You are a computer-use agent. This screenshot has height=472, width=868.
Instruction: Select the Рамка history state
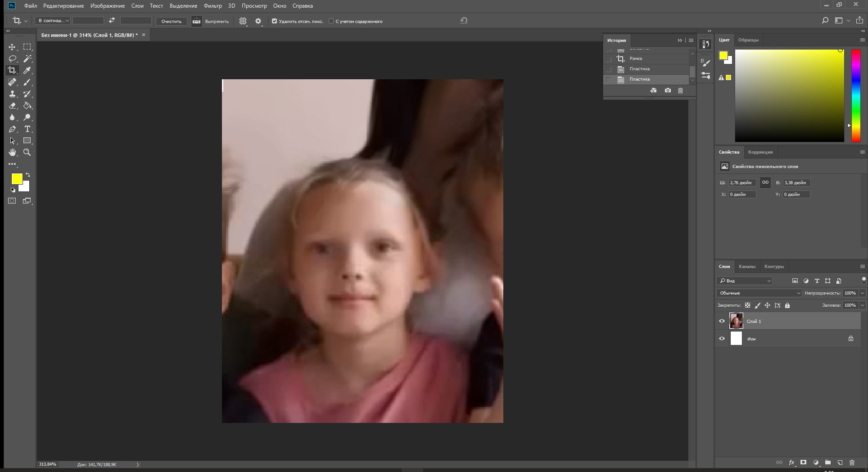[646, 59]
